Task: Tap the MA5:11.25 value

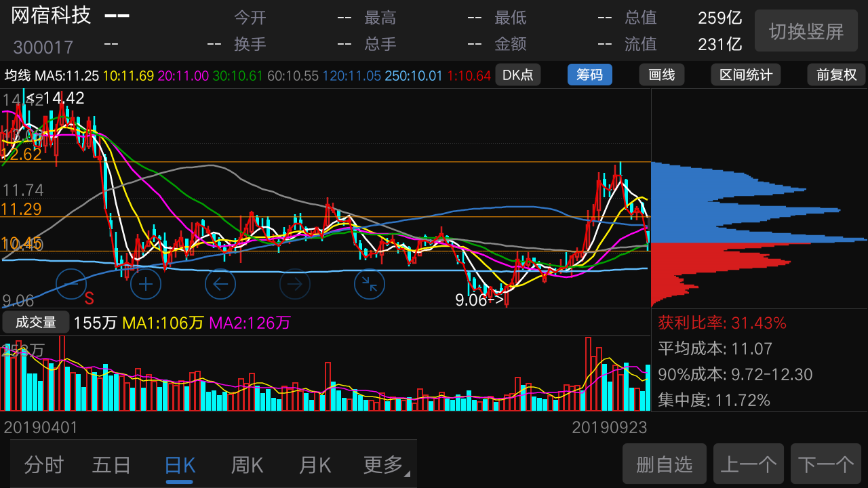Action: coord(67,75)
